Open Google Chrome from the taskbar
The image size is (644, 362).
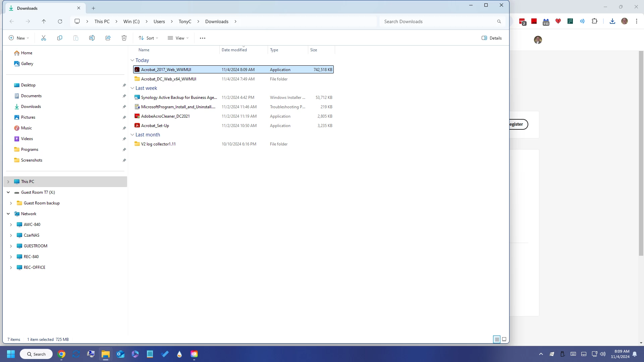tap(61, 354)
